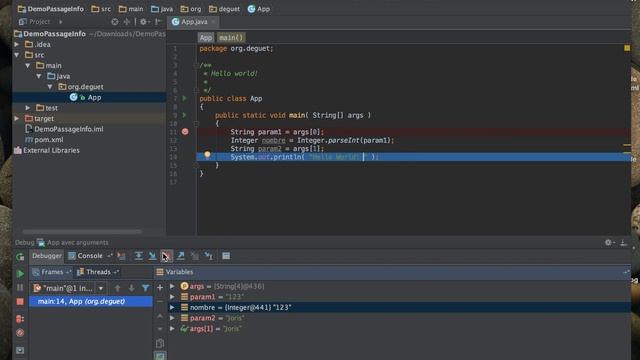Resume program with the green play icon
Viewport: 640px width, 360px height.
[20, 273]
